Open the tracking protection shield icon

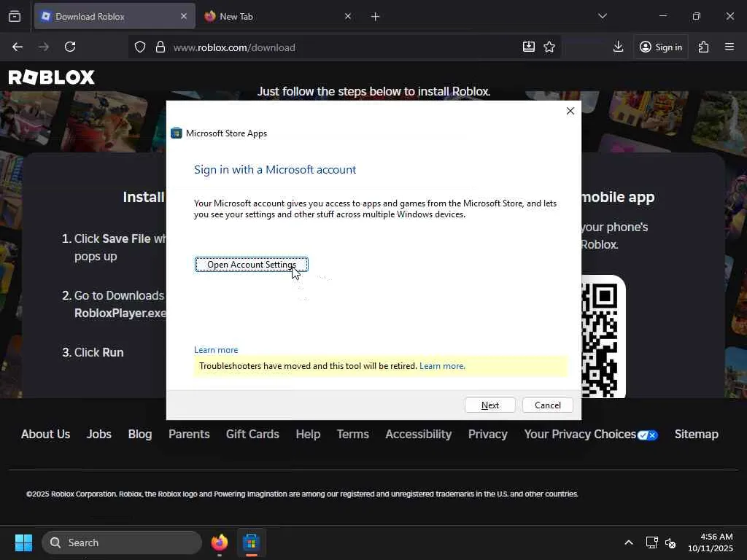[139, 47]
